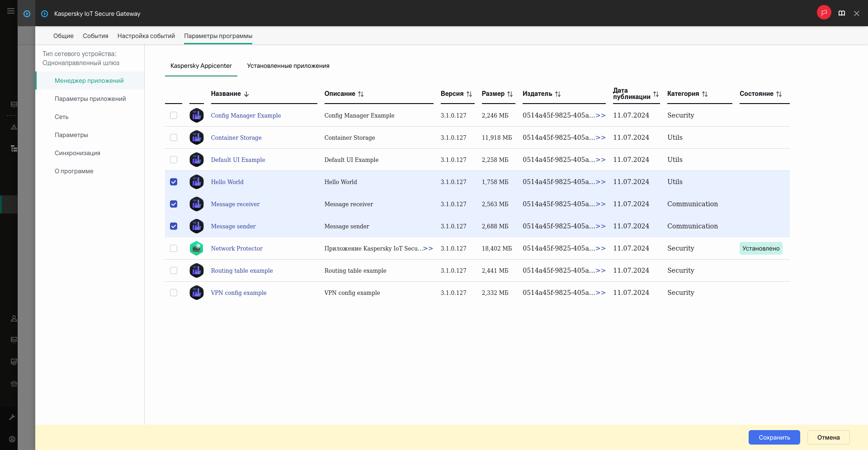Screen dimensions: 868x450
Task: Check the VPN config example checkbox
Action: click(x=174, y=293)
